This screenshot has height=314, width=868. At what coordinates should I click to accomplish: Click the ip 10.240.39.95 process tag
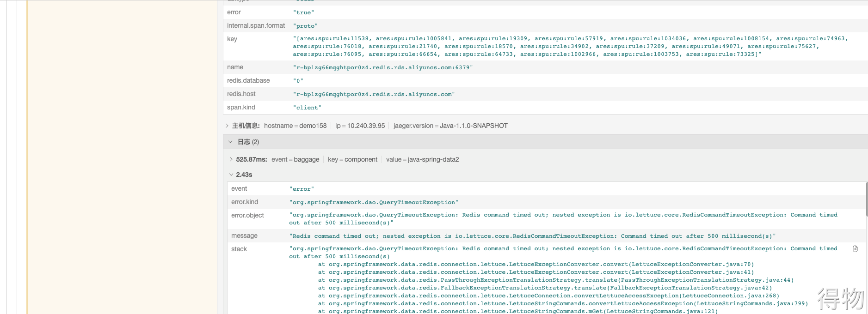point(360,126)
